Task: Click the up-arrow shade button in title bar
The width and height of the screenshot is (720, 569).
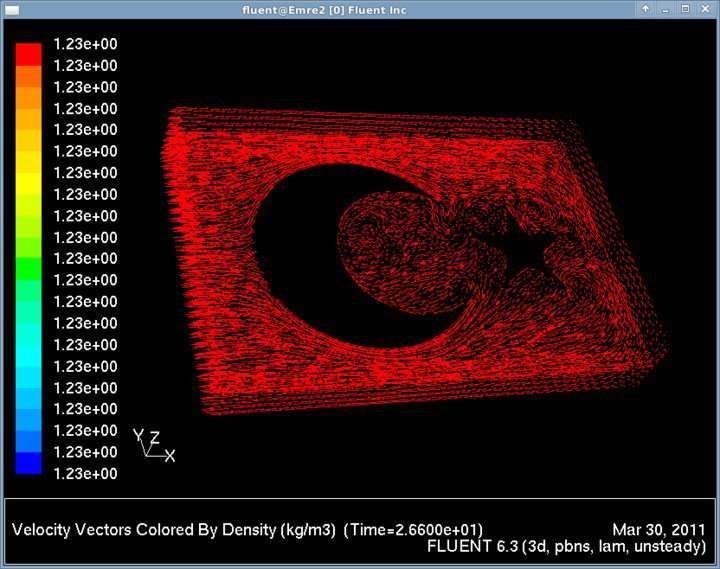Action: tap(645, 9)
